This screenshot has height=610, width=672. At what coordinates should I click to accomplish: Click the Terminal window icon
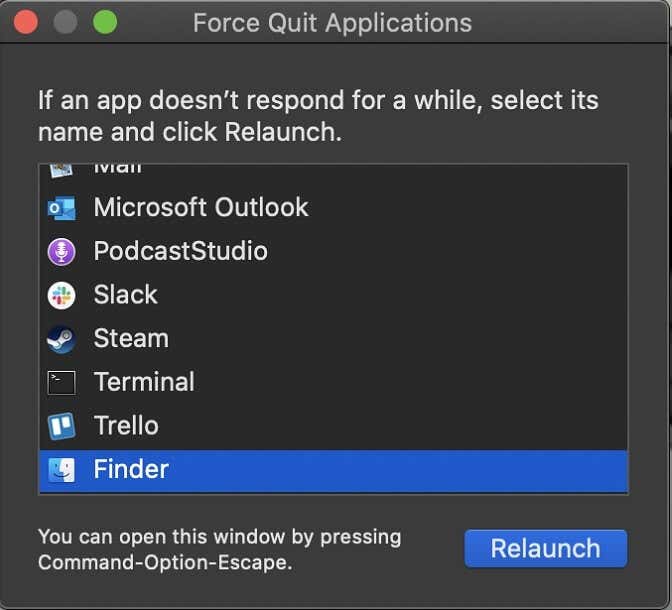tap(61, 382)
